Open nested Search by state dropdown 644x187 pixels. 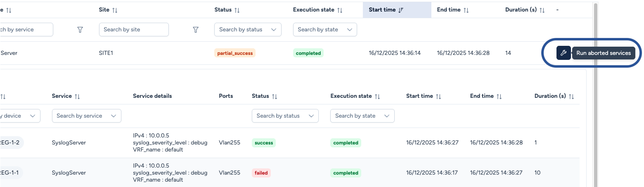[x=362, y=116]
